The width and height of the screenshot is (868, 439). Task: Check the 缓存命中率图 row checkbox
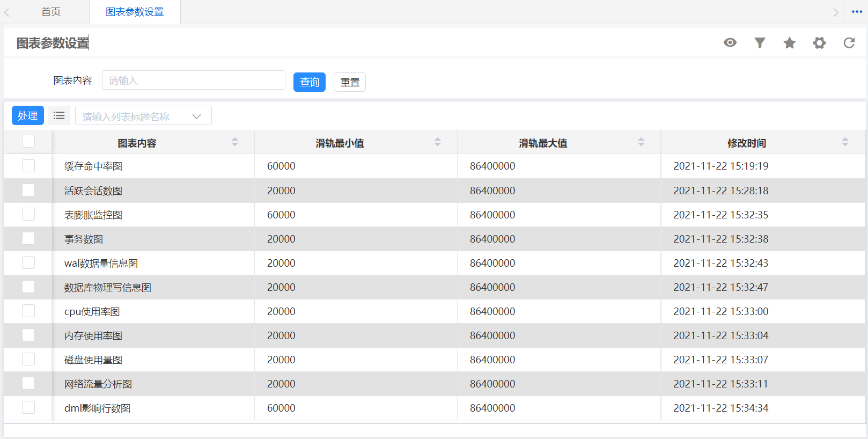28,166
